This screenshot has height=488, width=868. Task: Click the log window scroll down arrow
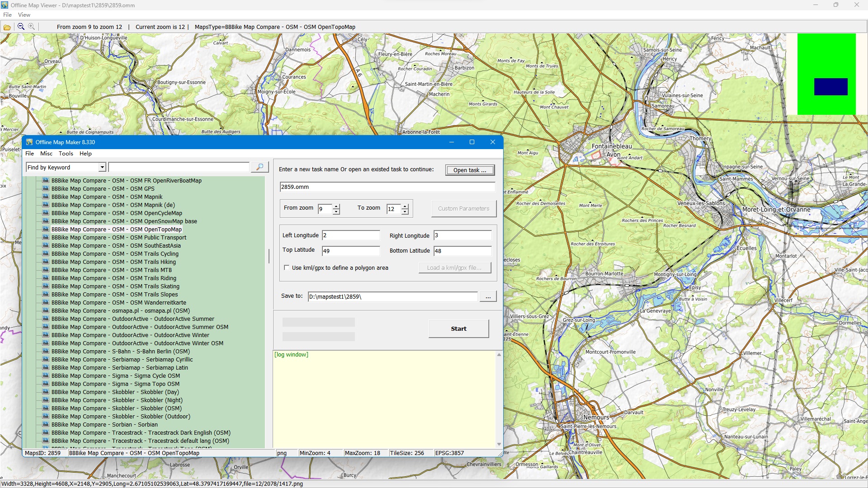click(x=499, y=444)
